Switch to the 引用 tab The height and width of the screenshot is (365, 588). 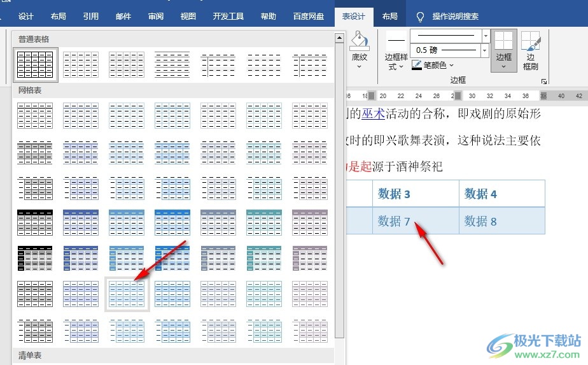(91, 16)
